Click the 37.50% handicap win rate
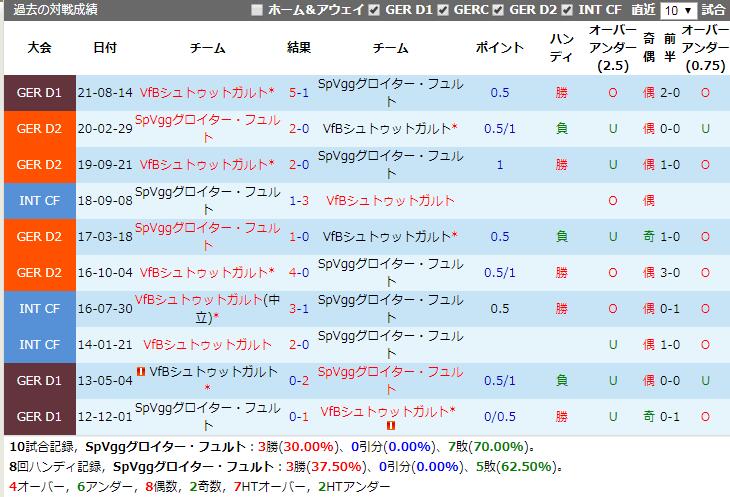Screen dimensions: 730x497 336,467
